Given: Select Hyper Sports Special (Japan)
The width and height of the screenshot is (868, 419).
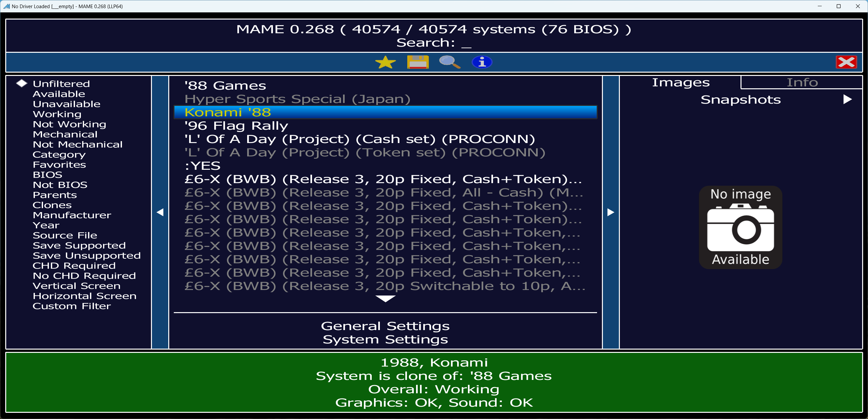Looking at the screenshot, I should (385, 99).
